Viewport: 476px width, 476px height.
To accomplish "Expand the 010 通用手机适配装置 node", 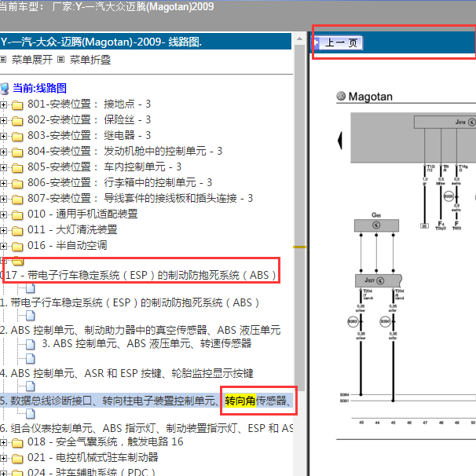I will 3,215.
